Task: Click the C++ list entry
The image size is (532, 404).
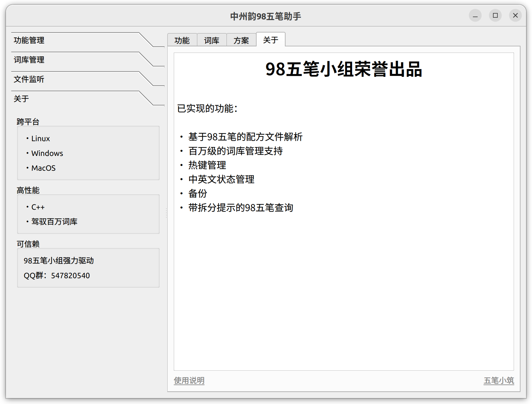Action: tap(38, 207)
